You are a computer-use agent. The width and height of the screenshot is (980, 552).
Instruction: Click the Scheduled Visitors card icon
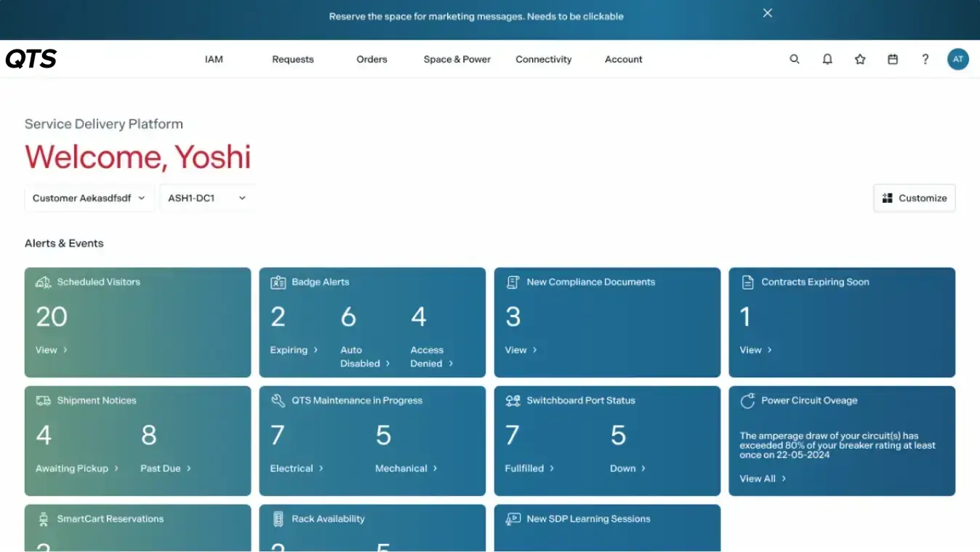point(44,282)
